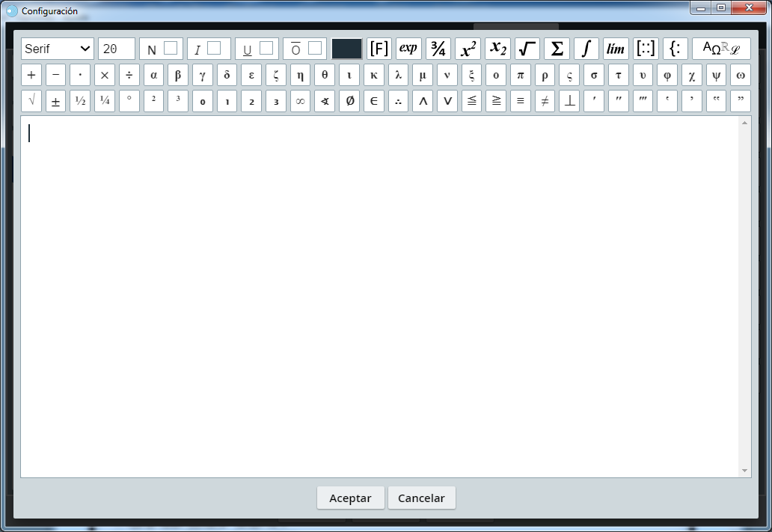Image resolution: width=772 pixels, height=532 pixels.
Task: Click the font size field showing 20
Action: 116,49
